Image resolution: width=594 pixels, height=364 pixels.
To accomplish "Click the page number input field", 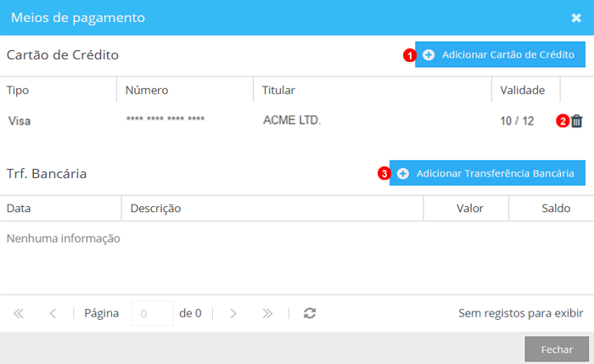I will (152, 313).
